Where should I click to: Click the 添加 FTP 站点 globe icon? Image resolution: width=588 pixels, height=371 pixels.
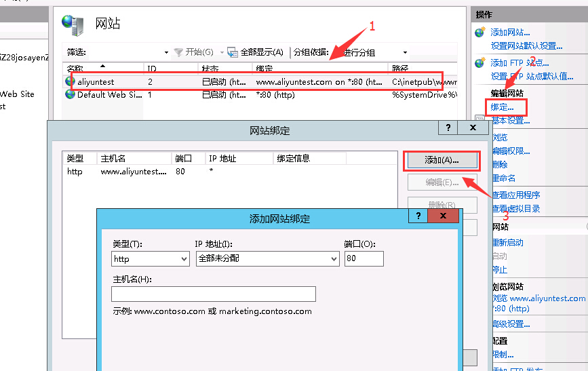tap(480, 63)
